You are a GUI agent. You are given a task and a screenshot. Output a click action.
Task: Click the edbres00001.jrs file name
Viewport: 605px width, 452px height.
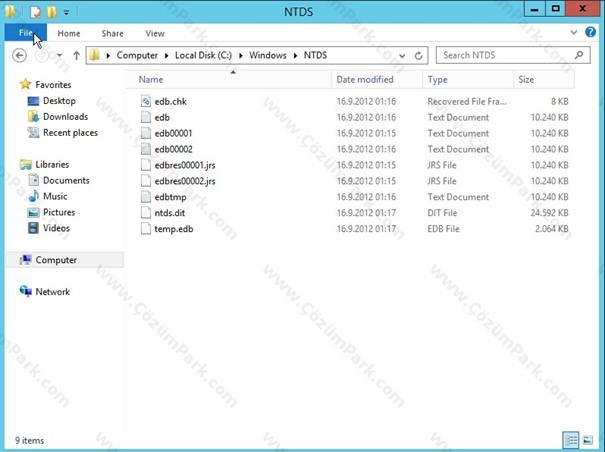185,165
